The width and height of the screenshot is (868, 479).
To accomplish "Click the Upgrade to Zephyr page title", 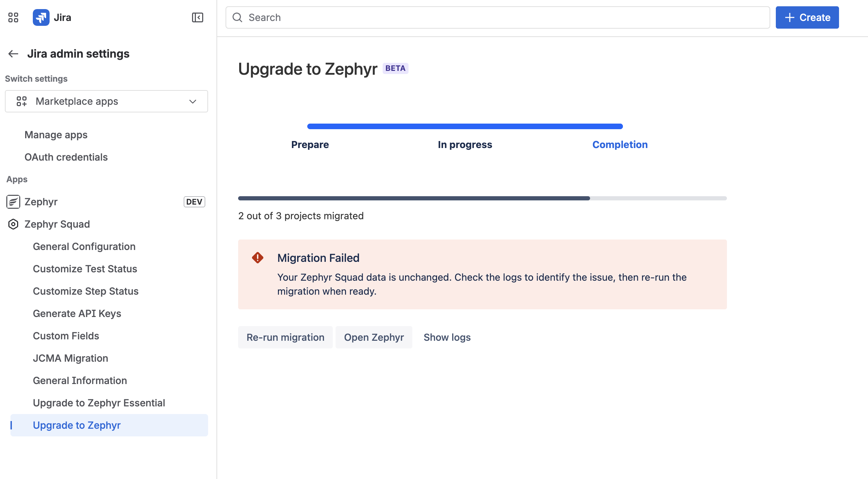I will point(308,69).
